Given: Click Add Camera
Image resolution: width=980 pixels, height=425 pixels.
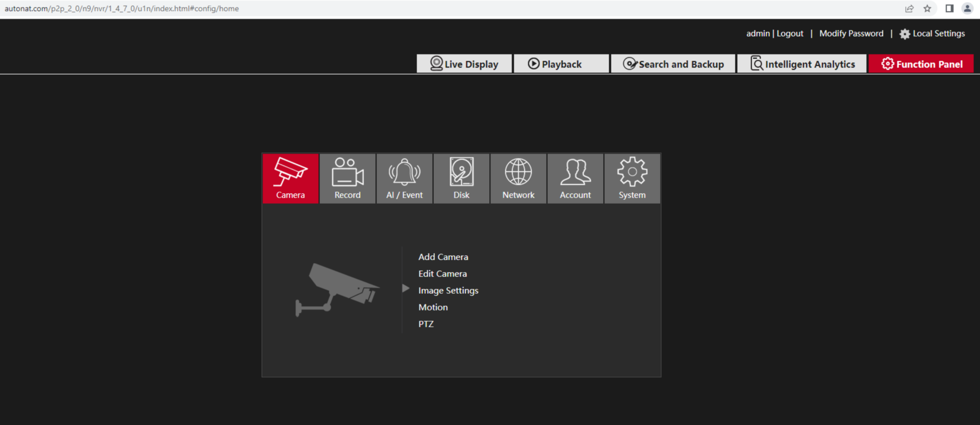Looking at the screenshot, I should click(x=443, y=257).
